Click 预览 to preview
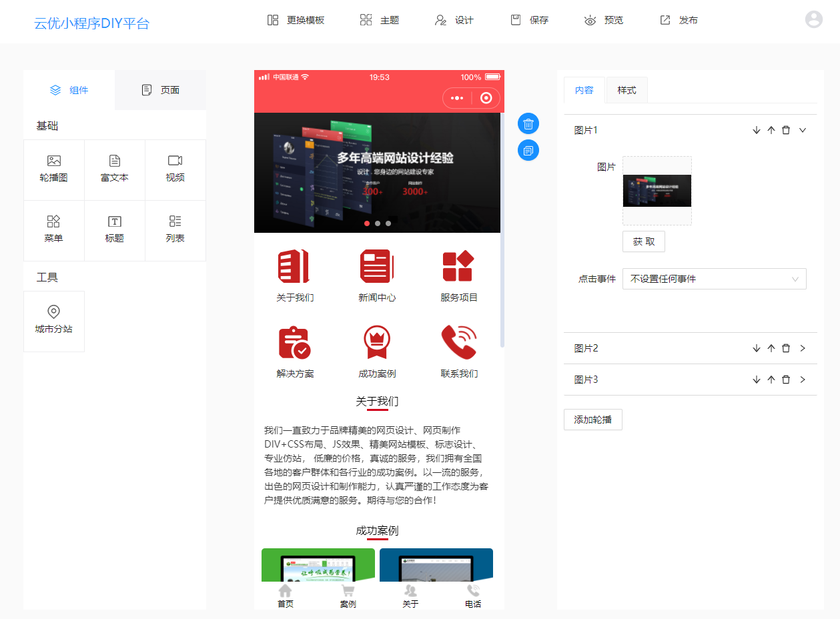The width and height of the screenshot is (840, 619). coord(603,20)
